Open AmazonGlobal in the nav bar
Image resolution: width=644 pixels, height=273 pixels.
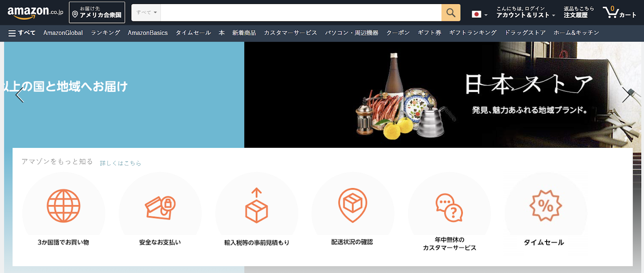click(x=63, y=33)
